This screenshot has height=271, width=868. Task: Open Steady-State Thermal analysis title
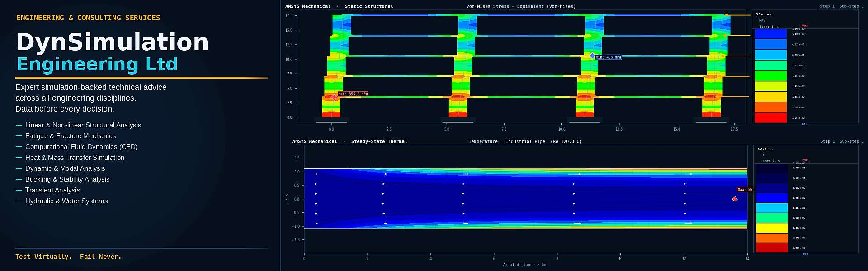coord(379,141)
